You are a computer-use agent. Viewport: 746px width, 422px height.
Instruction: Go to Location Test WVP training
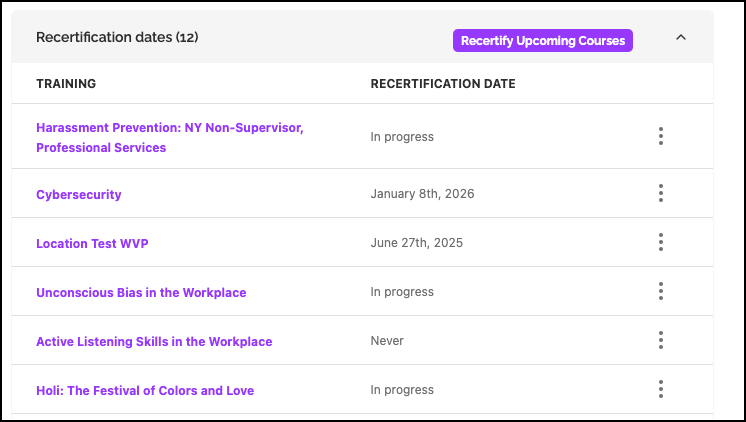pos(92,243)
